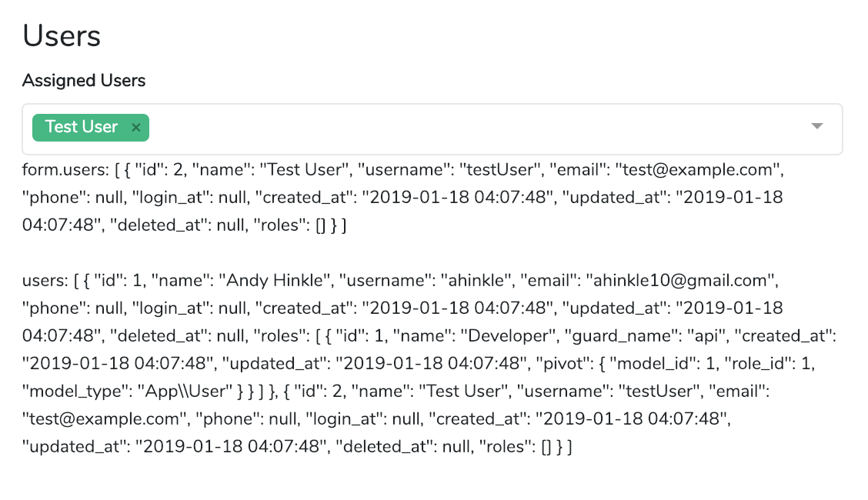Click the Assigned Users label
Image resolution: width=868 pixels, height=500 pixels.
(x=83, y=81)
